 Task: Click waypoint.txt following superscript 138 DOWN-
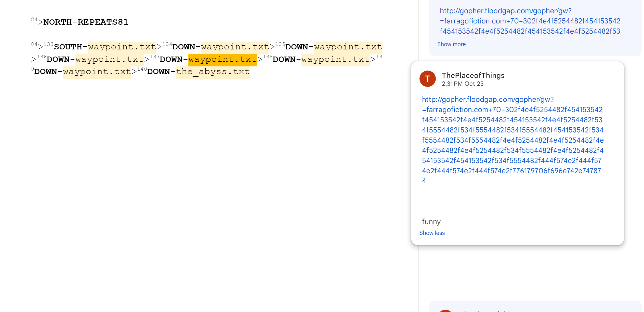point(335,59)
